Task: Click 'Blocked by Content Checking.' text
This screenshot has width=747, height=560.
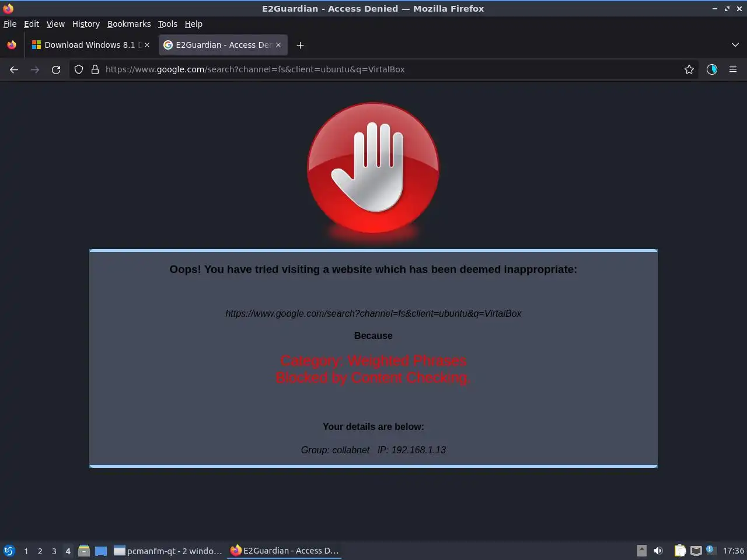Action: pos(373,377)
